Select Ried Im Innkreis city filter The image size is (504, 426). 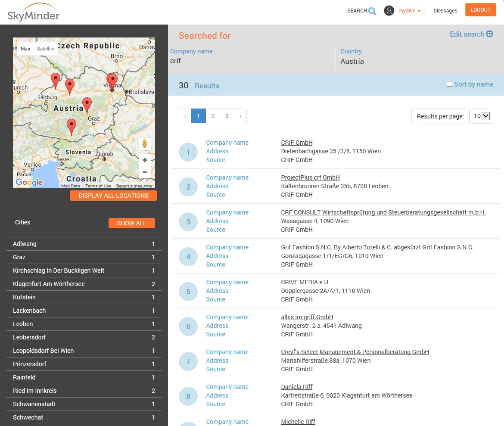point(84,391)
